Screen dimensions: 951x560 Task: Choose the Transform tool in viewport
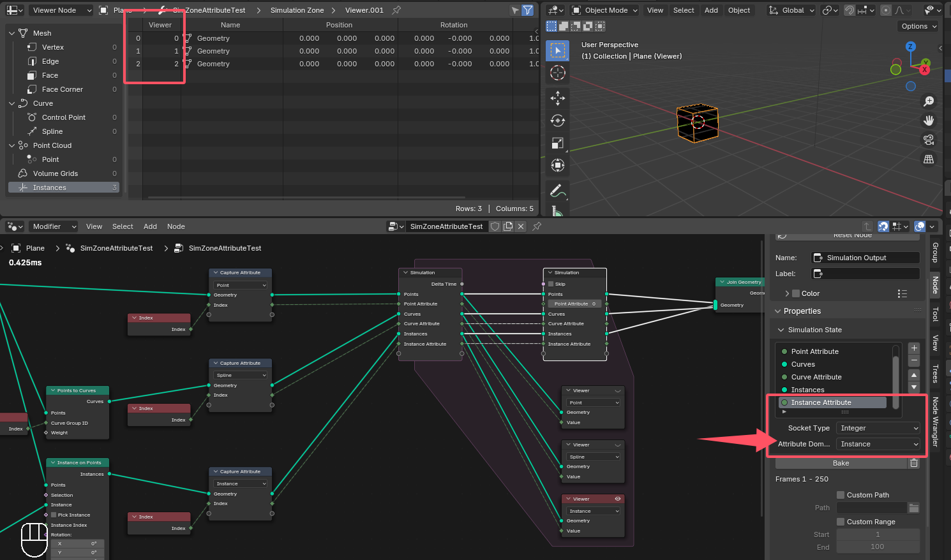(558, 165)
